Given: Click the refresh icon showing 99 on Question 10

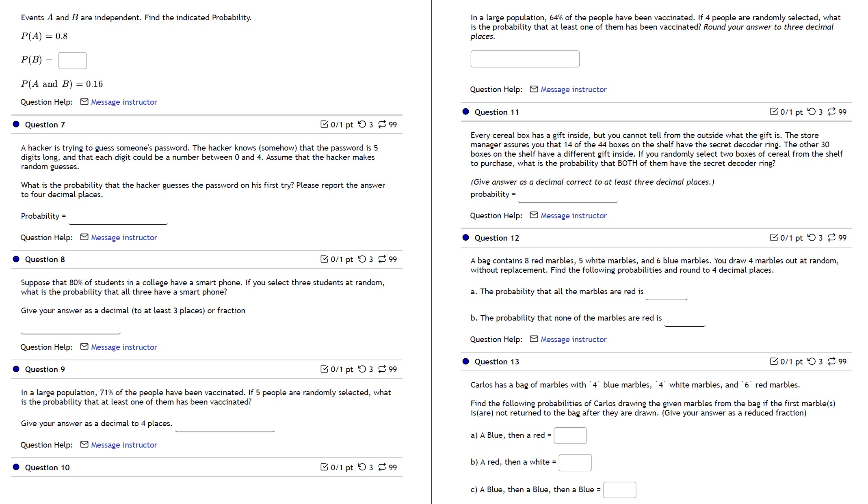Looking at the screenshot, I should click(382, 467).
